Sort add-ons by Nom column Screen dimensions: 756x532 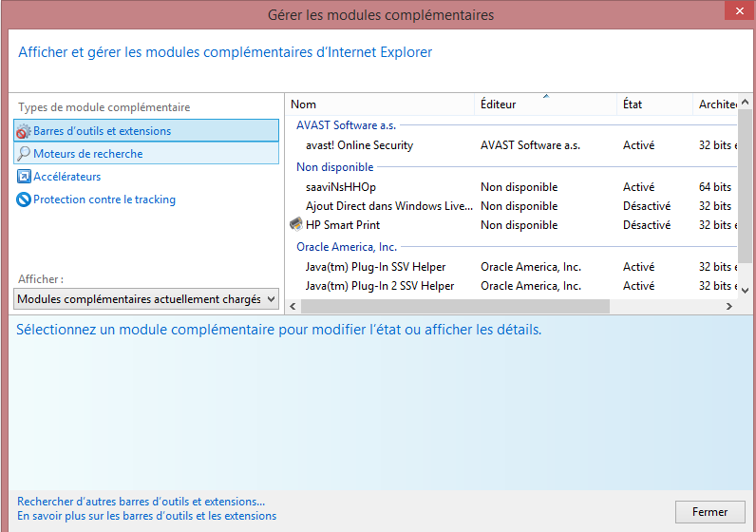(380, 104)
